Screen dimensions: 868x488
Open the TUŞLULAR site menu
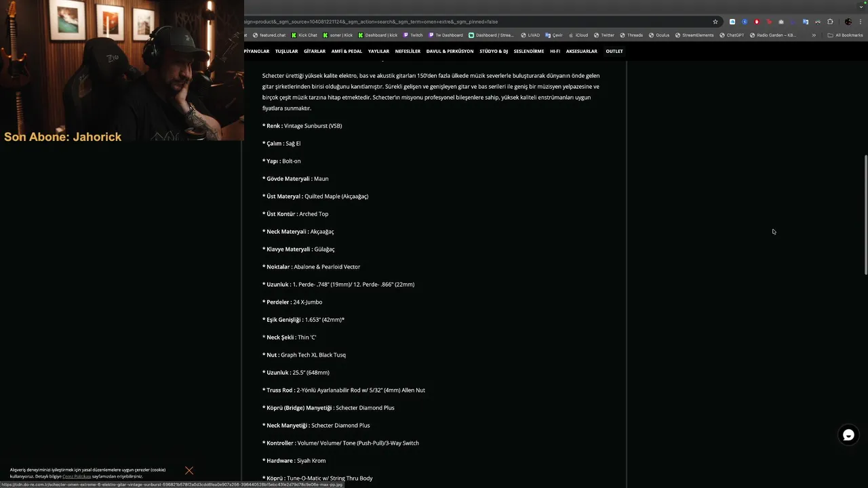286,52
